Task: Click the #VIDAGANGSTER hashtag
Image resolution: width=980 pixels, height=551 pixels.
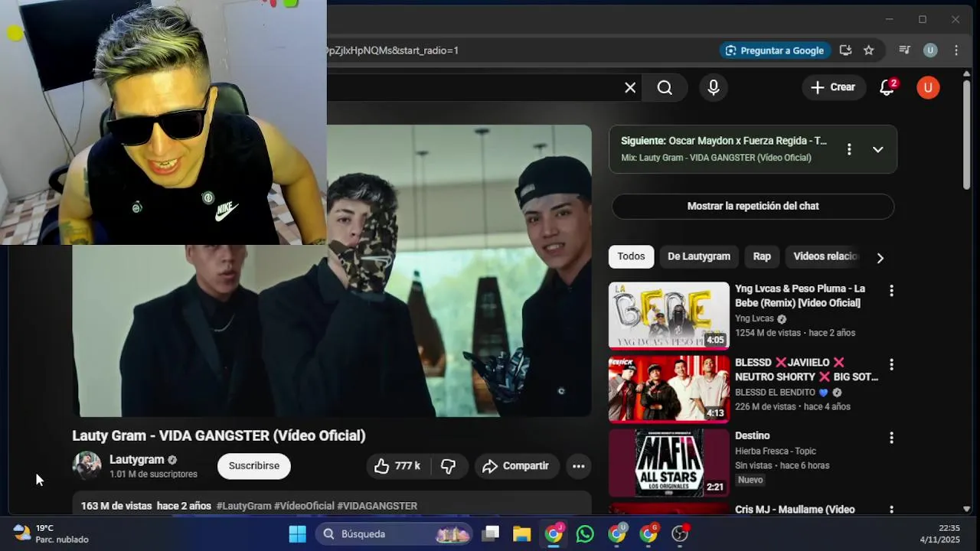Action: (377, 506)
